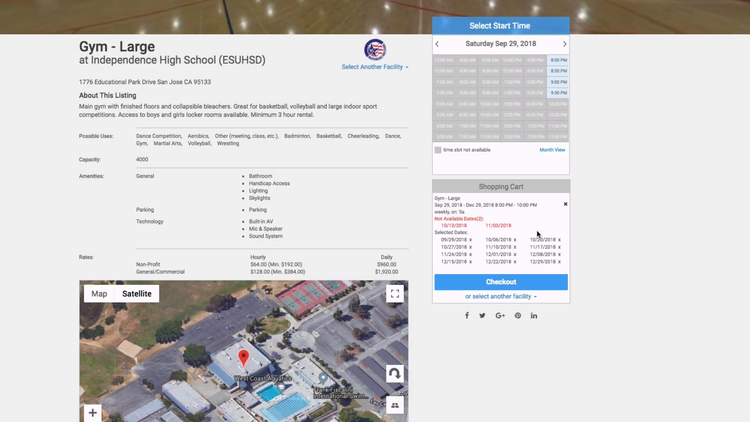Click the Gym - Large title

pos(117,46)
